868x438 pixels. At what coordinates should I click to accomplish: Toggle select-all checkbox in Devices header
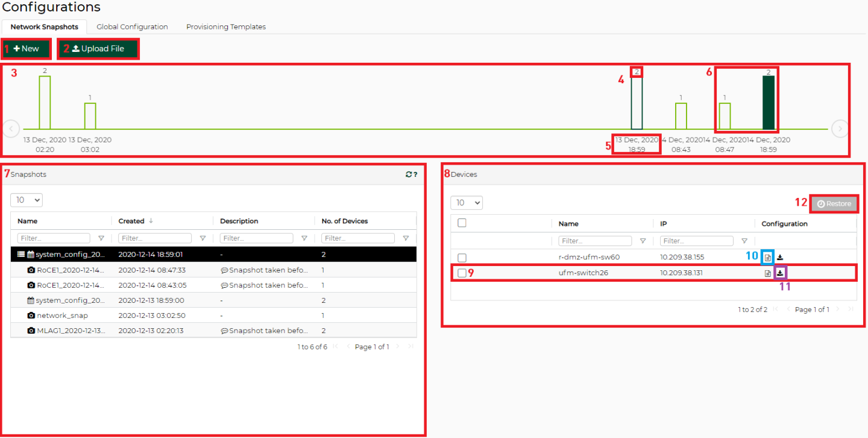click(x=462, y=223)
